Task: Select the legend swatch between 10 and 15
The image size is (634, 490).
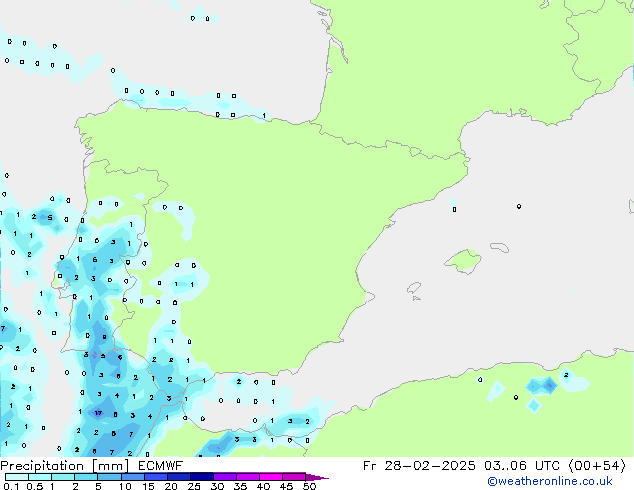Action: point(132,477)
